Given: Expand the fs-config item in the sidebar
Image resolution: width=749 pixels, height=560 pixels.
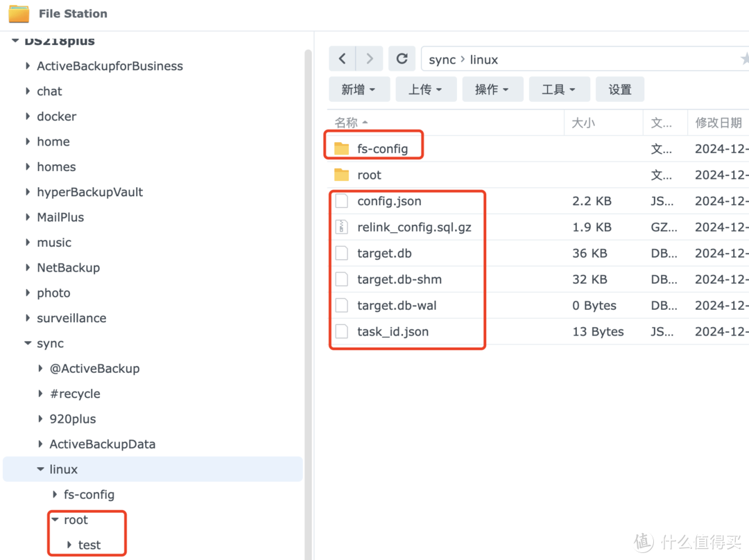Looking at the screenshot, I should point(55,494).
